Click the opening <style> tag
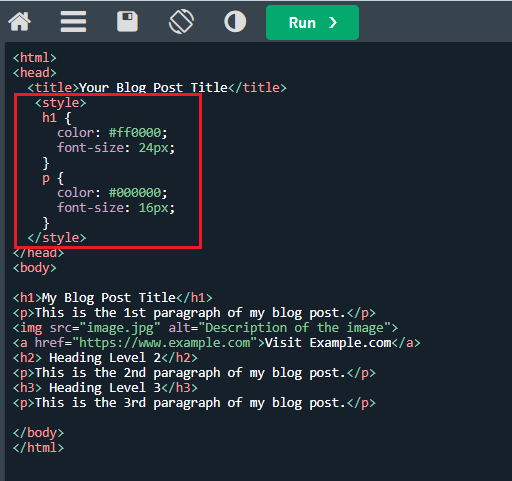Image resolution: width=512 pixels, height=481 pixels. [61, 103]
